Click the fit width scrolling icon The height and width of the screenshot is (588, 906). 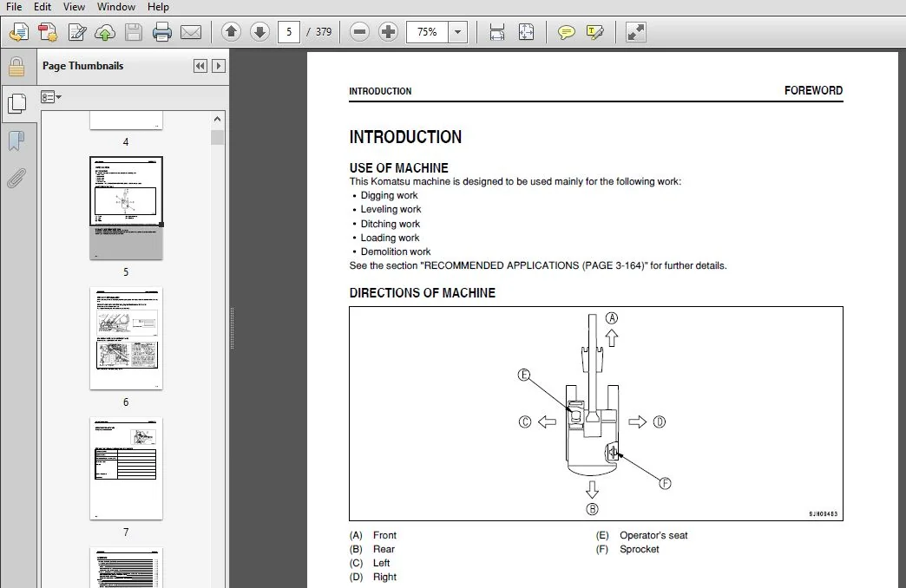[x=497, y=32]
